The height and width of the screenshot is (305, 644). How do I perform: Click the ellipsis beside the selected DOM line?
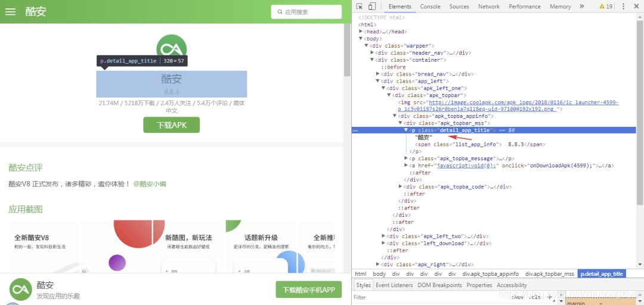[x=355, y=130]
